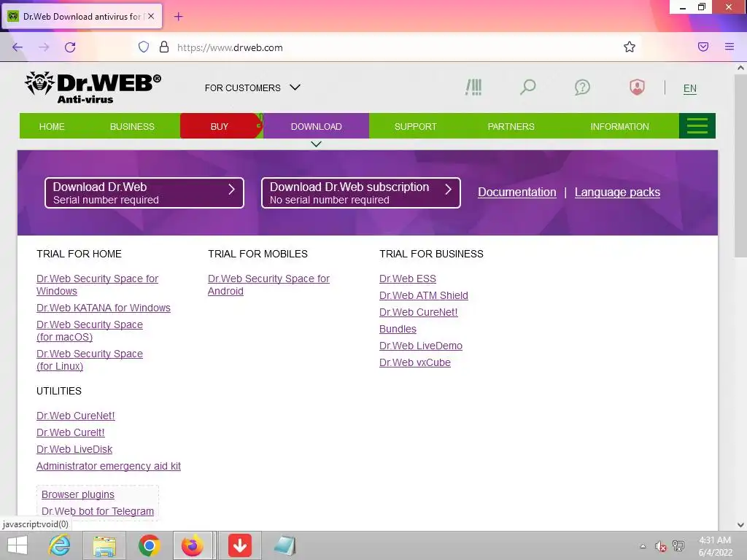
Task: Open Dr.Web KATANA for Windows link
Action: 104,308
